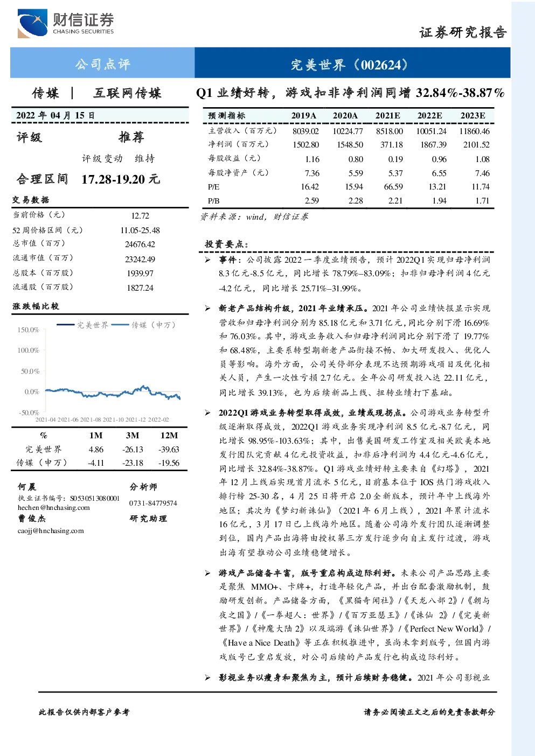This screenshot has height=756, width=535.
Task: Click the current price value 12.72
Action: coord(140,215)
